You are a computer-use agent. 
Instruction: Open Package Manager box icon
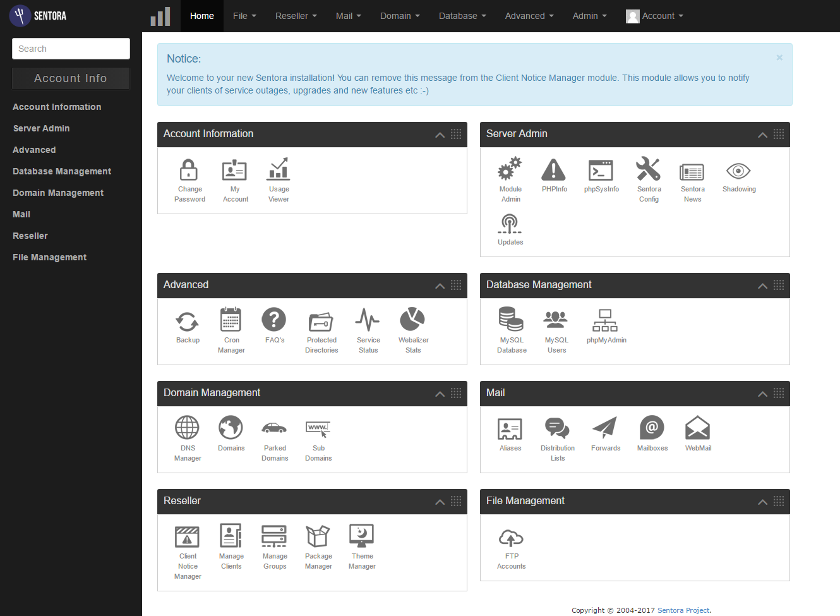[318, 536]
